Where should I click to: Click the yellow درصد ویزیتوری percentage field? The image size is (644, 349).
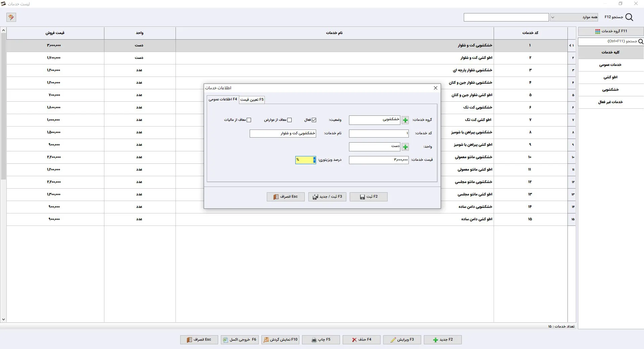pyautogui.click(x=306, y=160)
